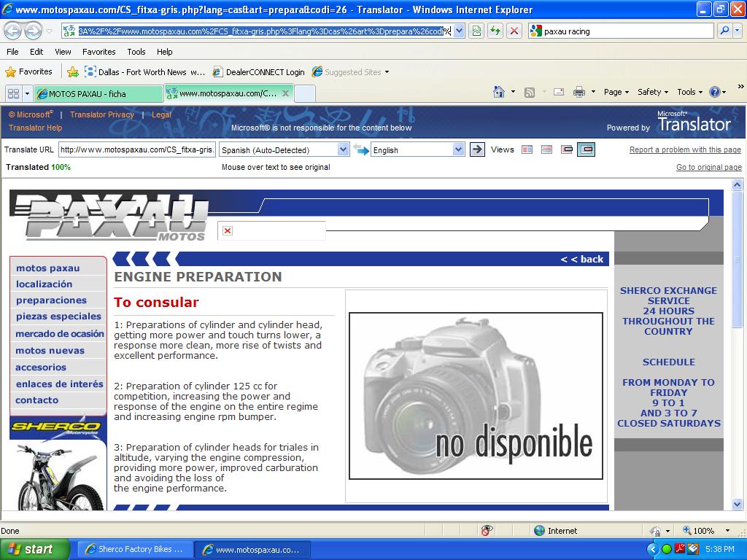Switch to Sherco Factory Bikes taskbar window
Image resolution: width=747 pixels, height=560 pixels.
coord(135,549)
